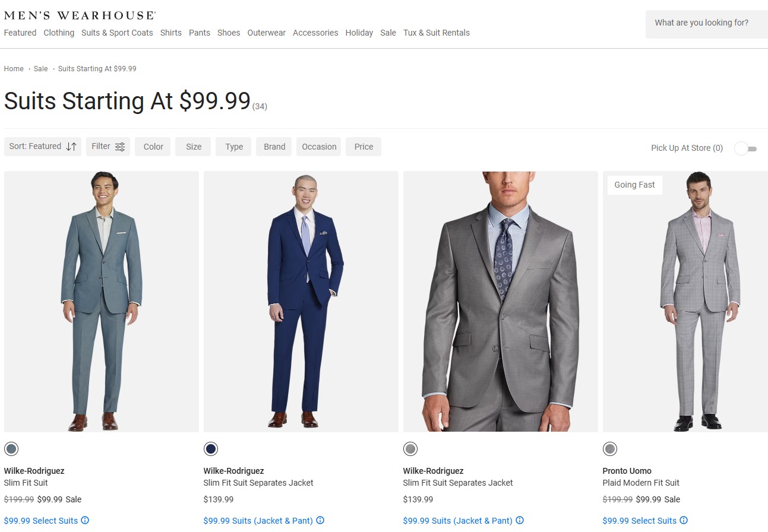Open the Price filter dropdown
768x532 pixels.
click(x=364, y=147)
